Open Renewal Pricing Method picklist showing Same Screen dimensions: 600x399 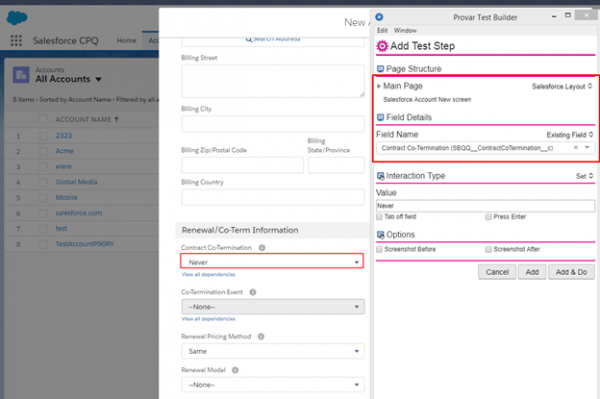[x=273, y=351]
